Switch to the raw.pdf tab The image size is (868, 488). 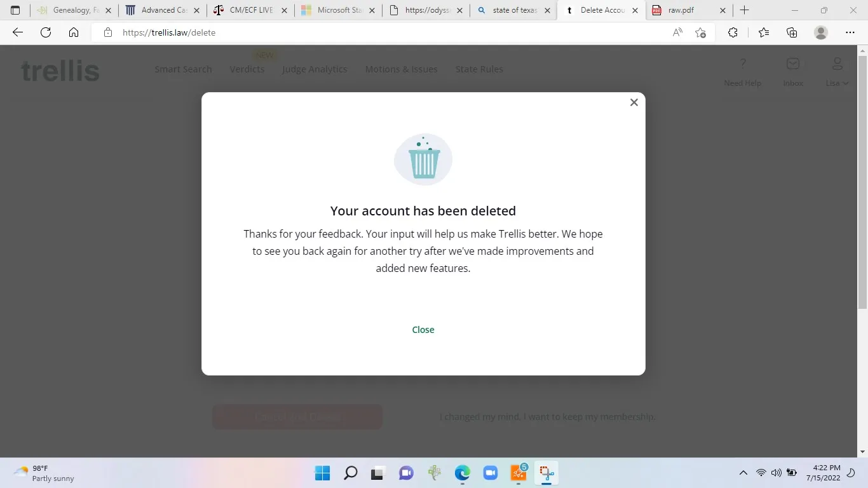[688, 10]
